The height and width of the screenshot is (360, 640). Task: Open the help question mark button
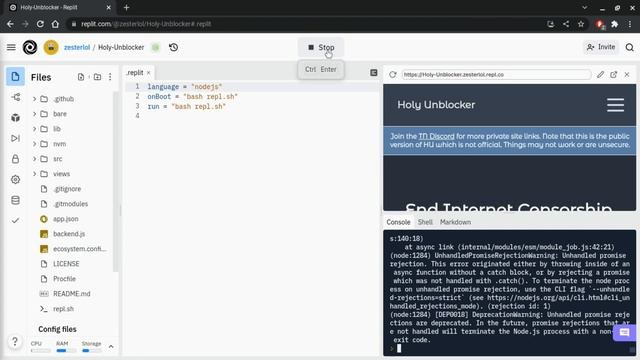pyautogui.click(x=15, y=341)
